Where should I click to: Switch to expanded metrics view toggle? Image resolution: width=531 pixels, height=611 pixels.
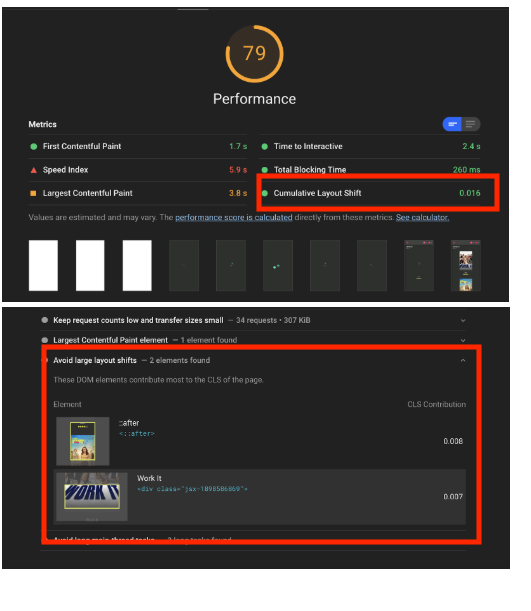pyautogui.click(x=471, y=124)
